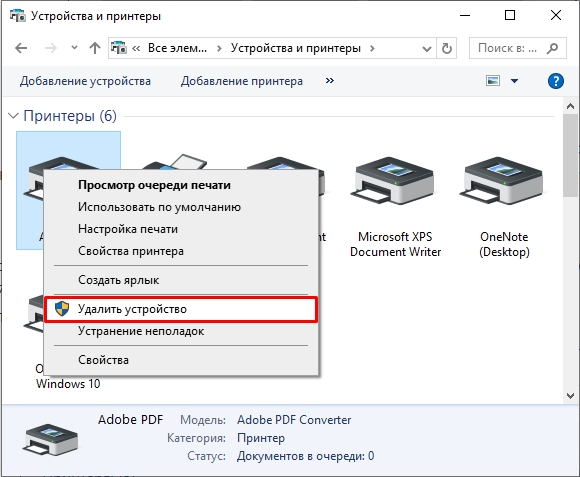
Task: Select Microsoft XPS Document Writer printer
Action: tap(395, 207)
